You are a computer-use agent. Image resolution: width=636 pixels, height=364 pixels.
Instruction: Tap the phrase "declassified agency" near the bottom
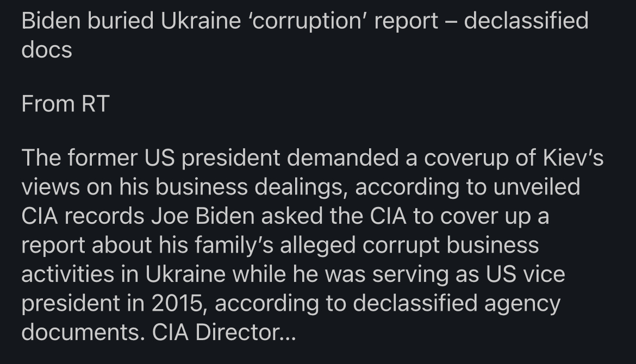click(457, 303)
